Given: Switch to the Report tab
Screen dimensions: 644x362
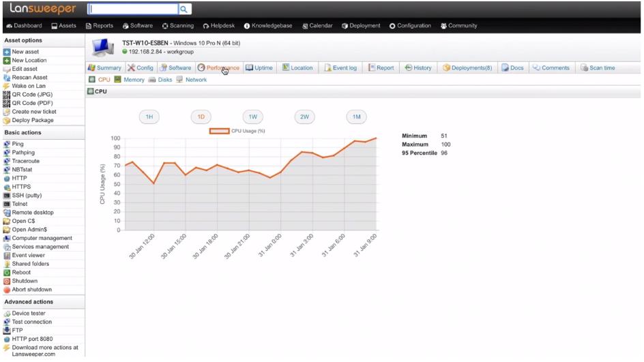Looking at the screenshot, I should click(381, 67).
